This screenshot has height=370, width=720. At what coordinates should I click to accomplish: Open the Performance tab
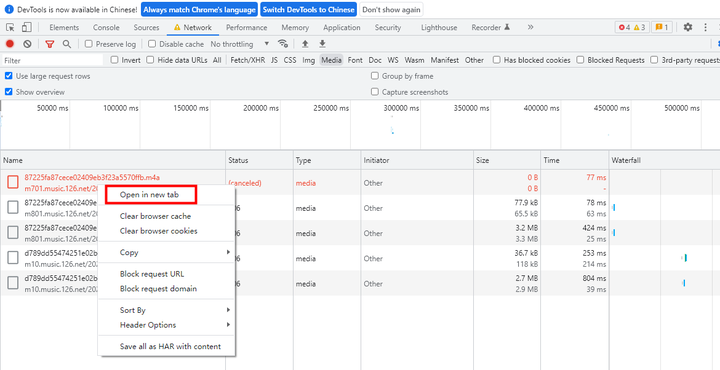[247, 28]
